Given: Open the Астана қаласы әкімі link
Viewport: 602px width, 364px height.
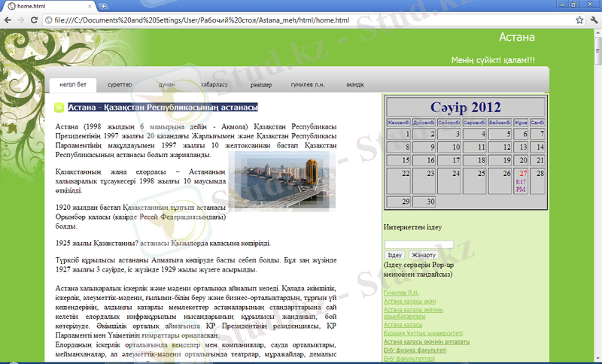Looking at the screenshot, I should [409, 301].
